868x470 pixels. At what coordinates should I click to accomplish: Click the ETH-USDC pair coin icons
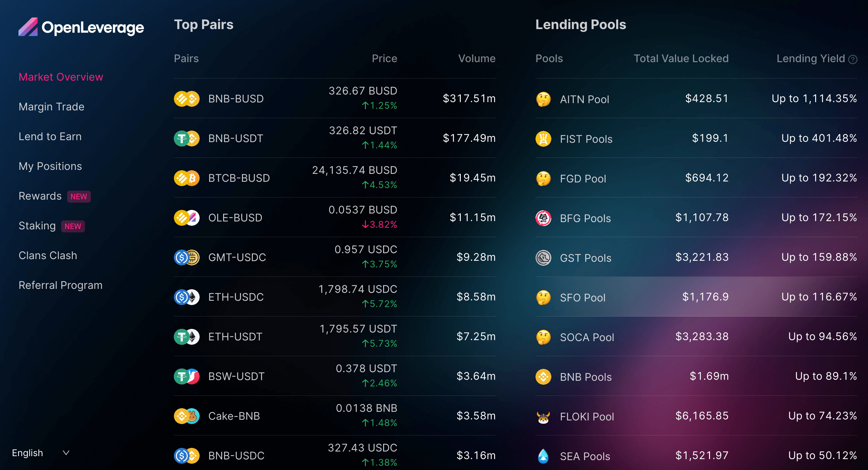coord(187,297)
